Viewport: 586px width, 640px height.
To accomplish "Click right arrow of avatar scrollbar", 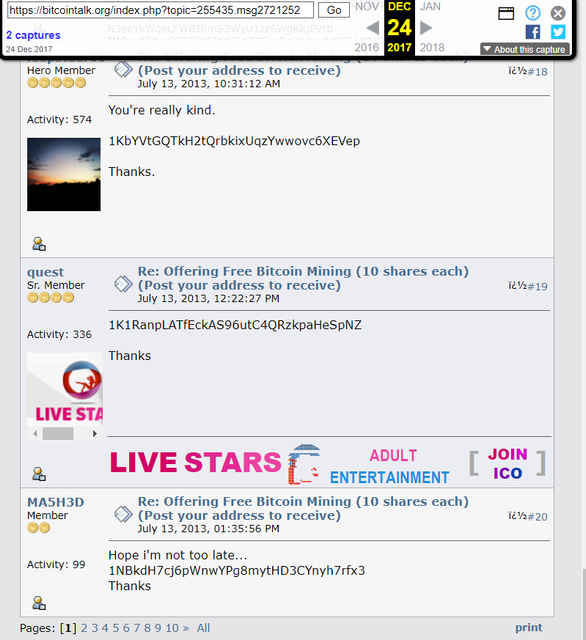I will point(95,433).
